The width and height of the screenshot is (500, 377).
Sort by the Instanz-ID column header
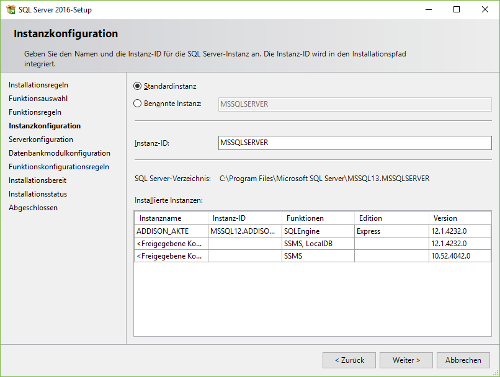(245, 218)
